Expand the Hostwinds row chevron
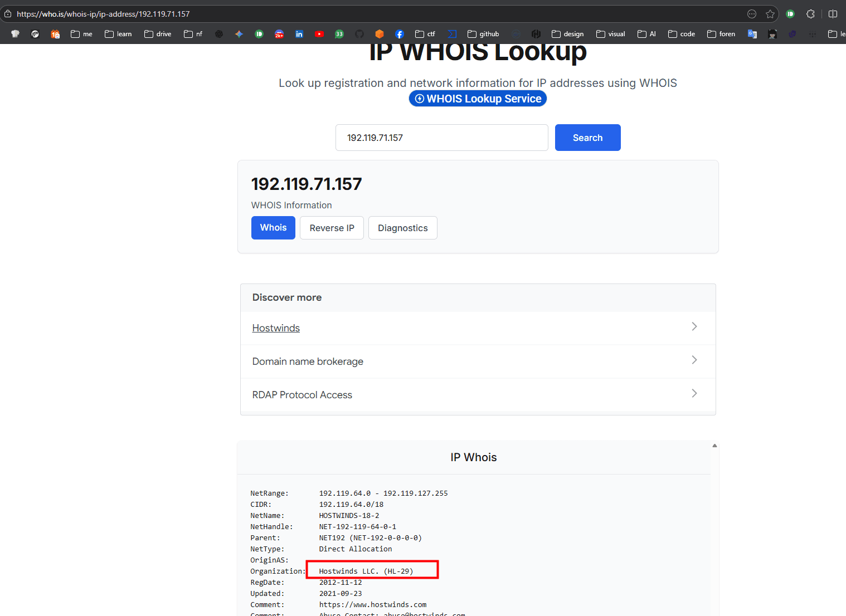This screenshot has width=846, height=616. [x=694, y=327]
